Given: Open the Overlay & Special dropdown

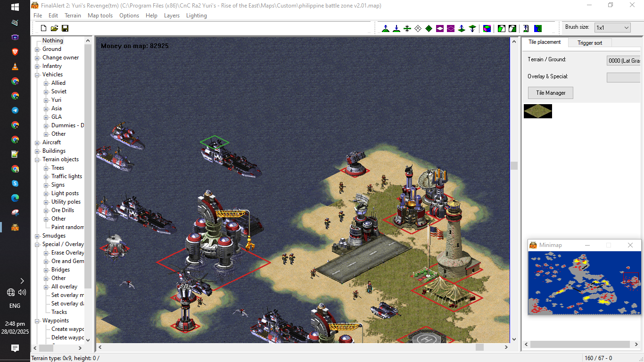Looking at the screenshot, I should coord(623,77).
